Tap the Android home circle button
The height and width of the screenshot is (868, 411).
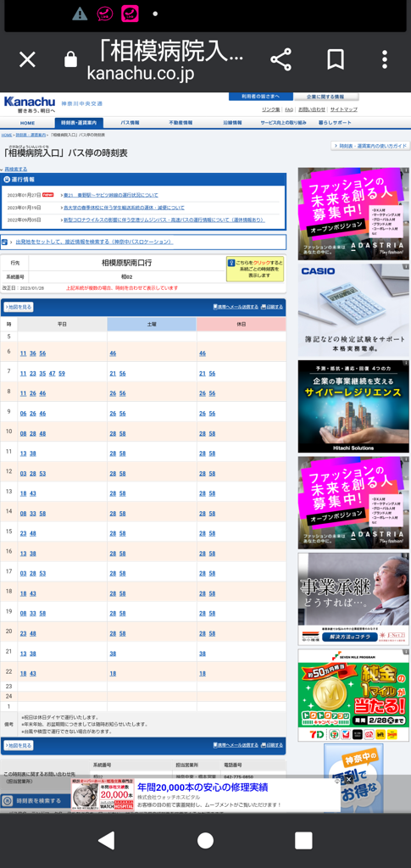tap(205, 840)
